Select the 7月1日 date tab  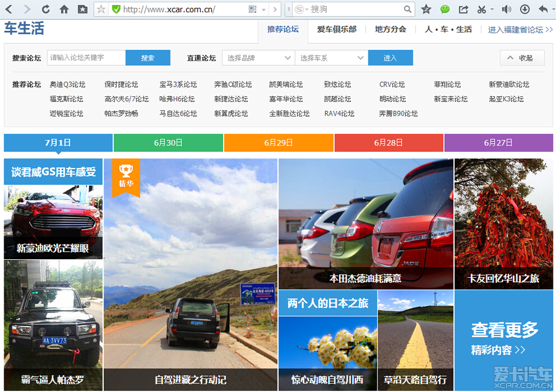pos(58,143)
